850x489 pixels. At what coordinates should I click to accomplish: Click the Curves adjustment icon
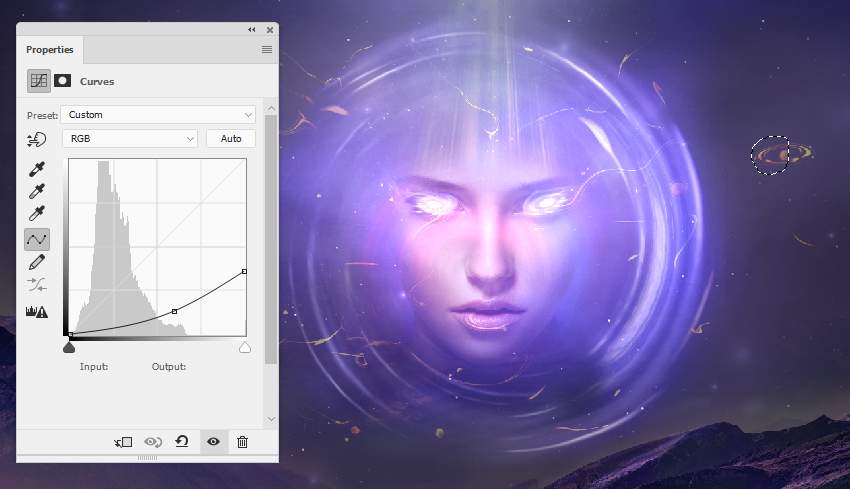click(x=39, y=81)
